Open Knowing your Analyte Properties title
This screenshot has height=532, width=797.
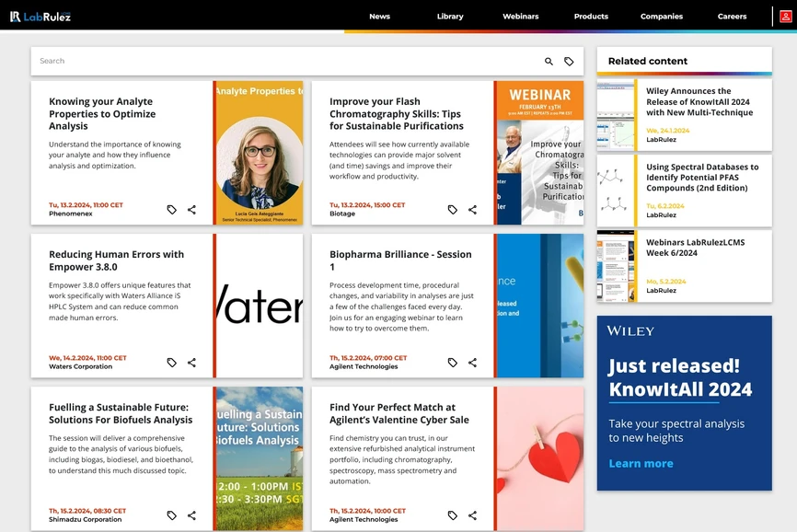click(x=102, y=114)
